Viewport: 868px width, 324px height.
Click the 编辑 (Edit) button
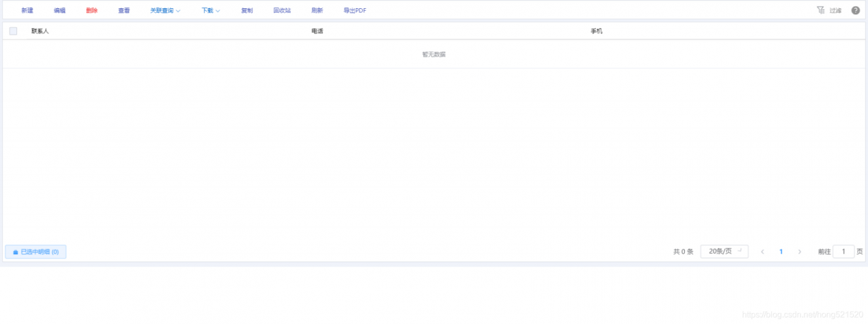60,11
